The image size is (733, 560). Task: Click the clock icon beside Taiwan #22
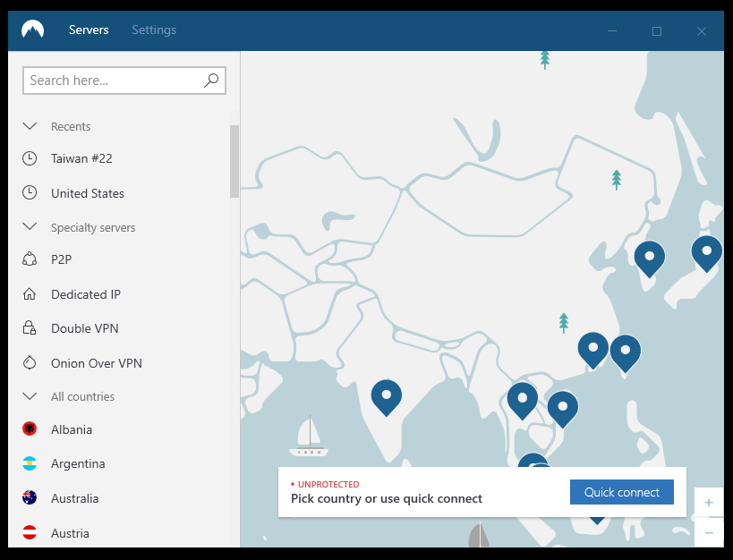(x=30, y=158)
